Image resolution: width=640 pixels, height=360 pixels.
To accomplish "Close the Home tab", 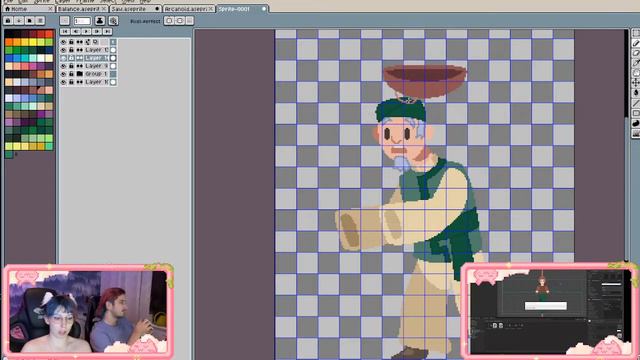I will (51, 9).
